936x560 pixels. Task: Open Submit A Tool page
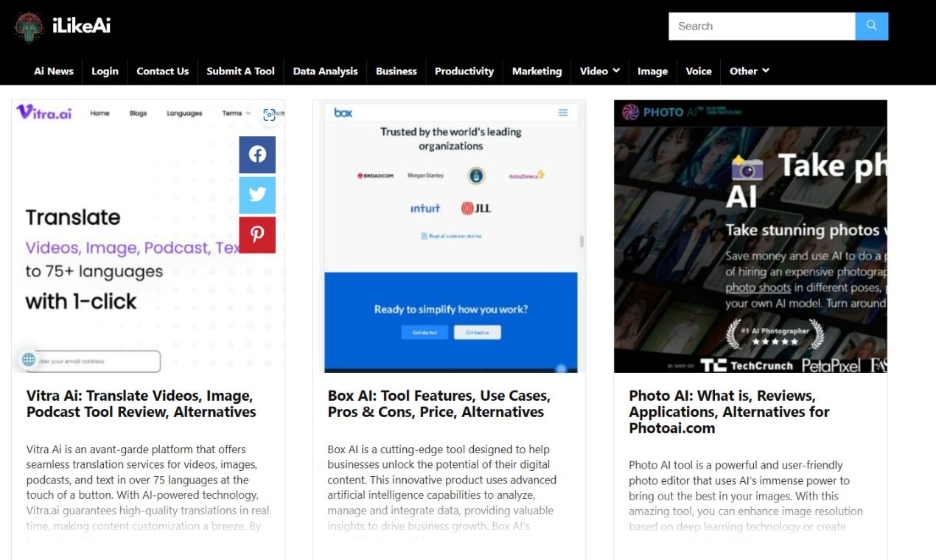tap(240, 71)
